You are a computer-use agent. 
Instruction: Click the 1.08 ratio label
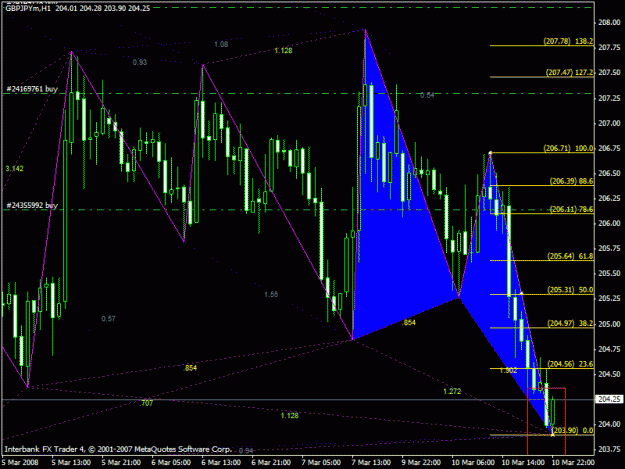pyautogui.click(x=221, y=44)
